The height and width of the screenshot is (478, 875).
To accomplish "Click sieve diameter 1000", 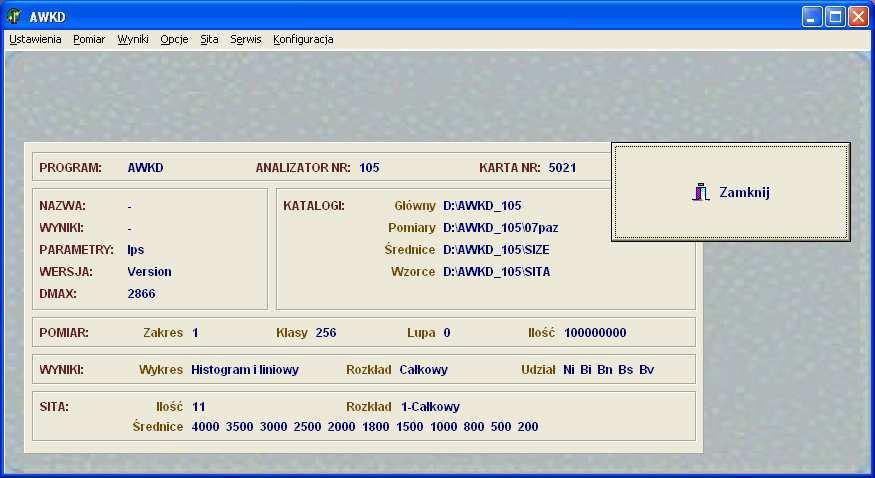I will pos(444,427).
